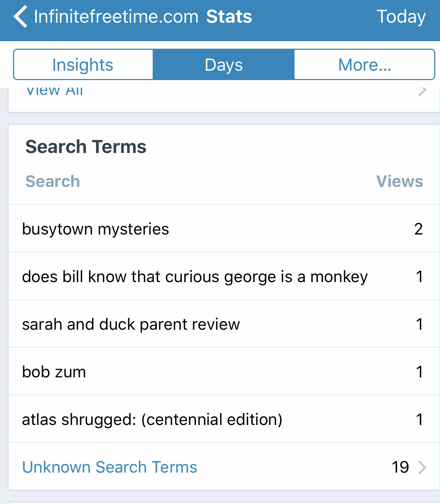The image size is (440, 504).
Task: Switch to the Insights tab
Action: 83,65
